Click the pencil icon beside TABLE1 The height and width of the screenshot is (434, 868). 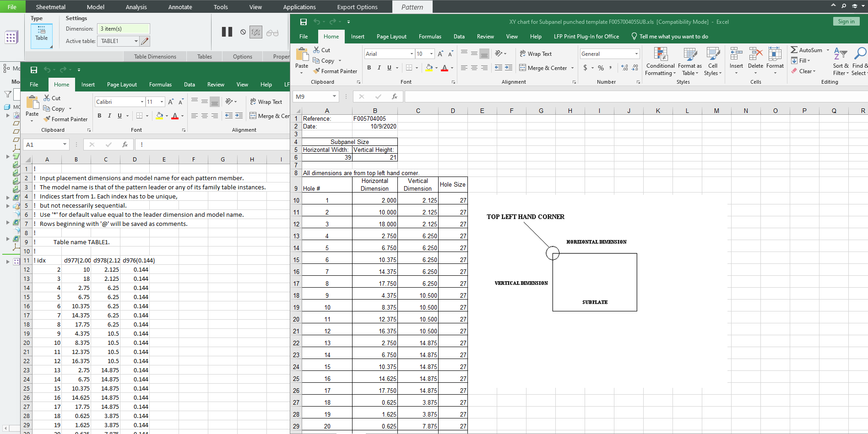click(x=145, y=41)
